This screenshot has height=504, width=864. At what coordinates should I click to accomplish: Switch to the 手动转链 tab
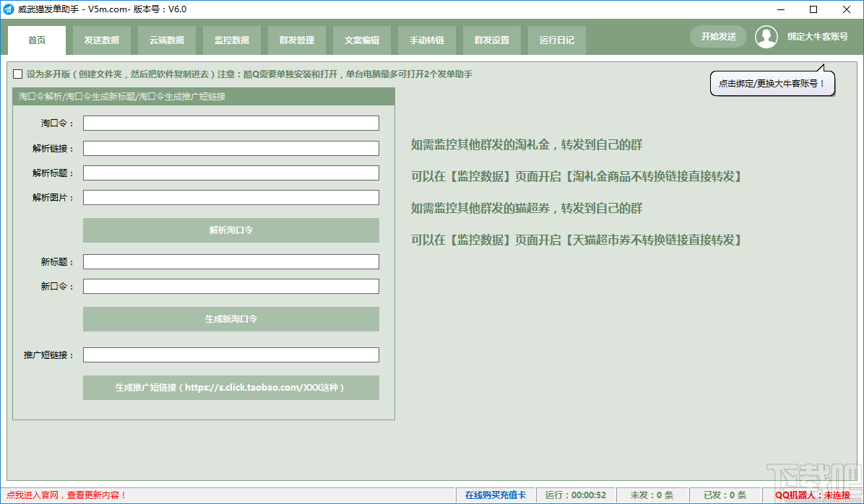click(x=427, y=40)
